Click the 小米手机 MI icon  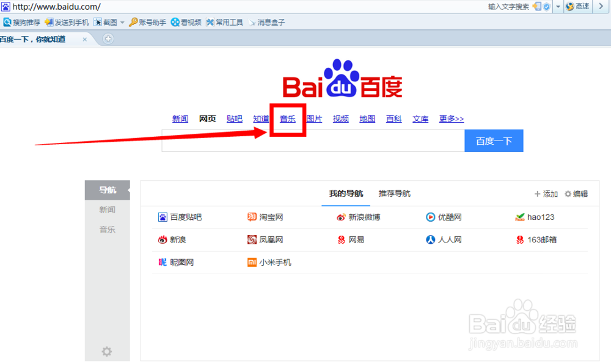tap(252, 263)
